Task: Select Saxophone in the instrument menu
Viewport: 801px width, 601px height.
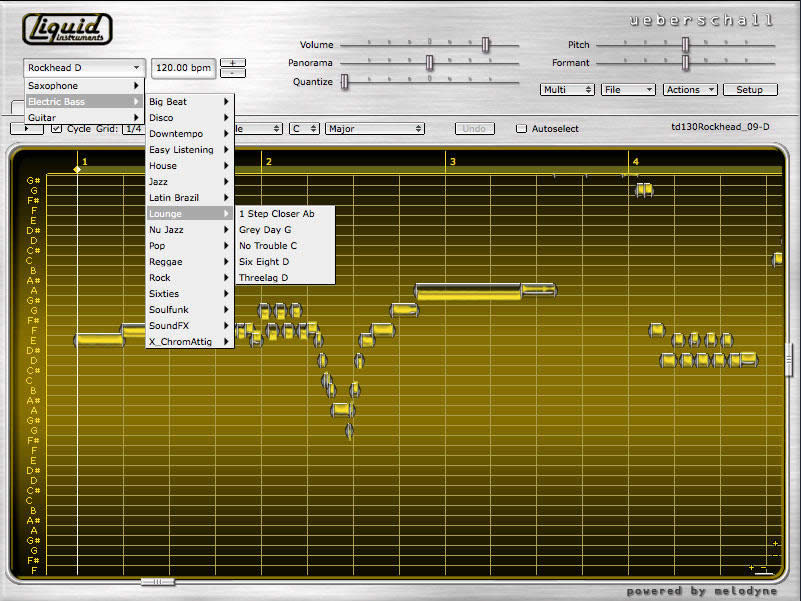Action: (84, 86)
